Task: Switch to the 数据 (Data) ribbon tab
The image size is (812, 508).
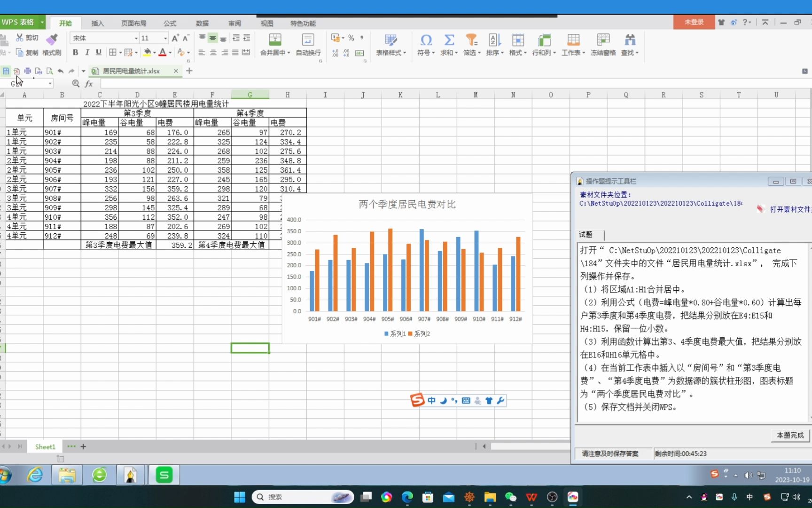Action: 202,23
